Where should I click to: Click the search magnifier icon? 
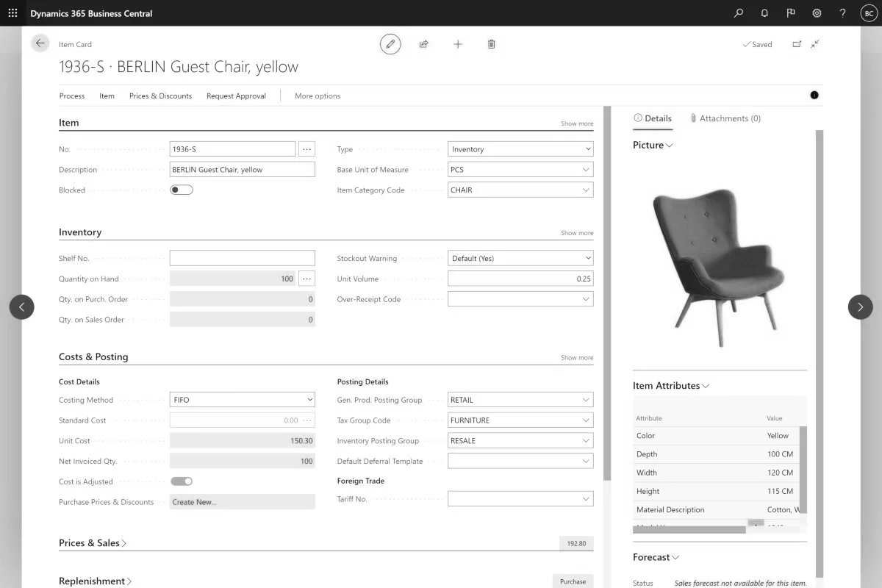739,13
